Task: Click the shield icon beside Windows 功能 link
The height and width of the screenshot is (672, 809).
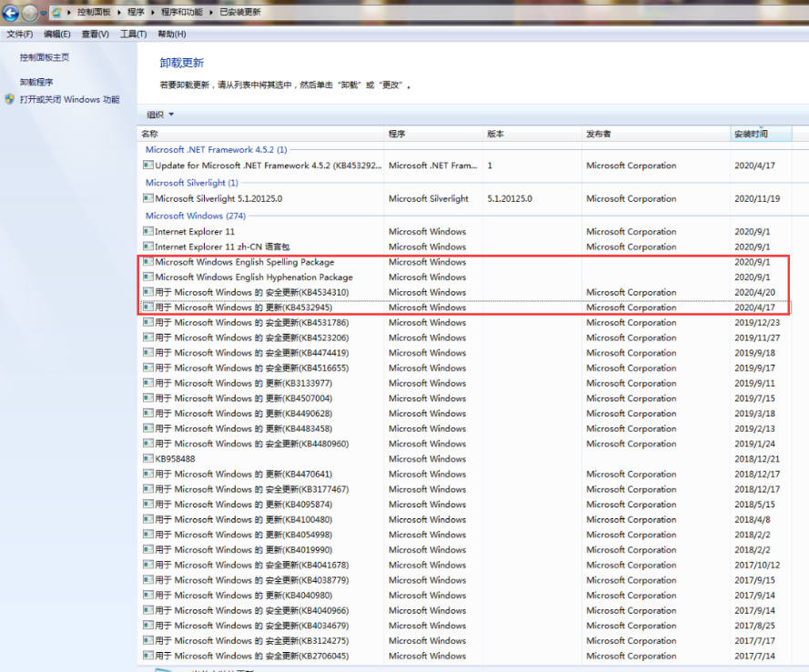Action: (x=10, y=100)
